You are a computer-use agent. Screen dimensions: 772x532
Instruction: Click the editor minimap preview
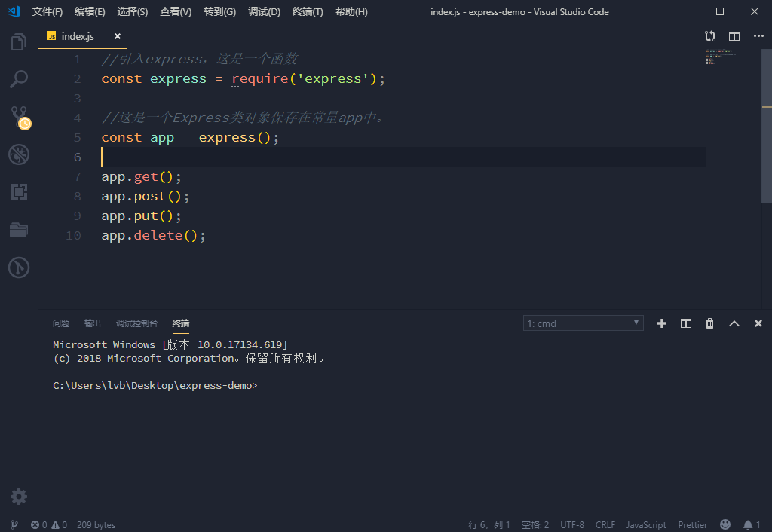(720, 57)
